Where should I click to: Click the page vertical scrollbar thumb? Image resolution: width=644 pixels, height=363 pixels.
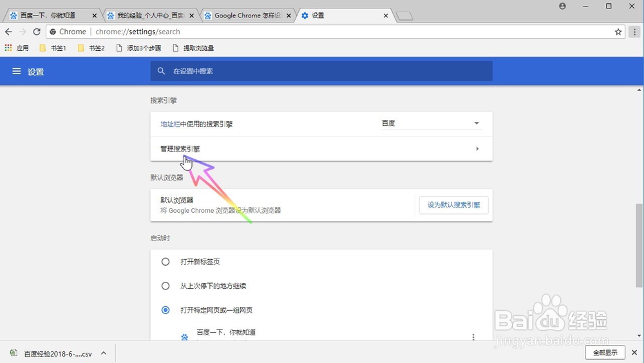pos(639,246)
